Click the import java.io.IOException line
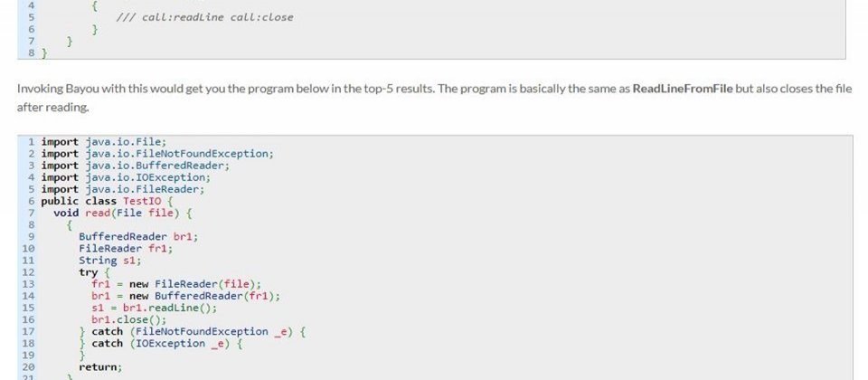Screen dimensions: 868x380 pyautogui.click(x=126, y=177)
